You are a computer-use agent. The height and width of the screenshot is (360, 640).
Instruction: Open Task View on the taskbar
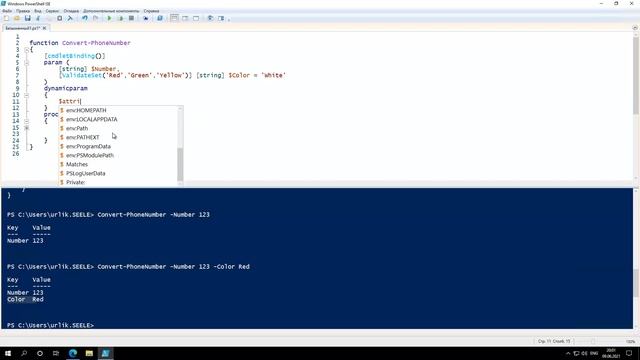click(56, 353)
